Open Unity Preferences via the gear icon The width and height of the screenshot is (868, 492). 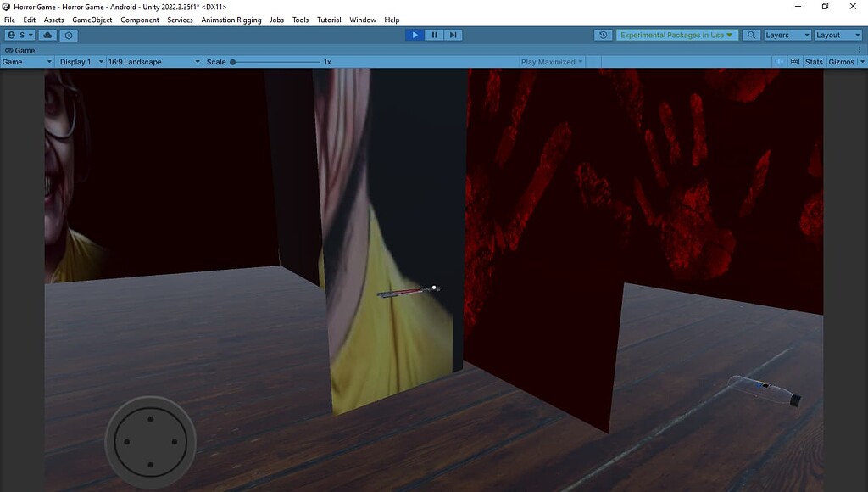[x=68, y=35]
